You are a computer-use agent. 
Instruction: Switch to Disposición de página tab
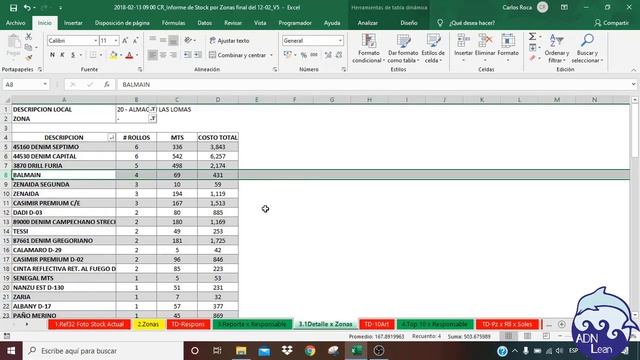tap(122, 23)
